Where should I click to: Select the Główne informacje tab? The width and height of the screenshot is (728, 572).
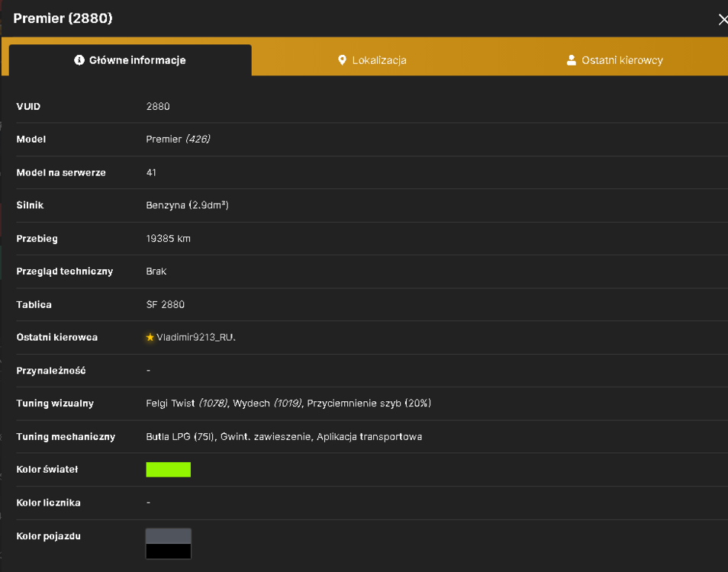[x=130, y=60]
